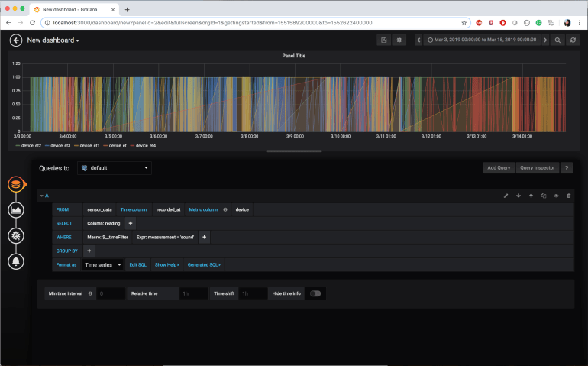This screenshot has width=588, height=366.
Task: Open the Queries tab database icon
Action: click(x=15, y=185)
